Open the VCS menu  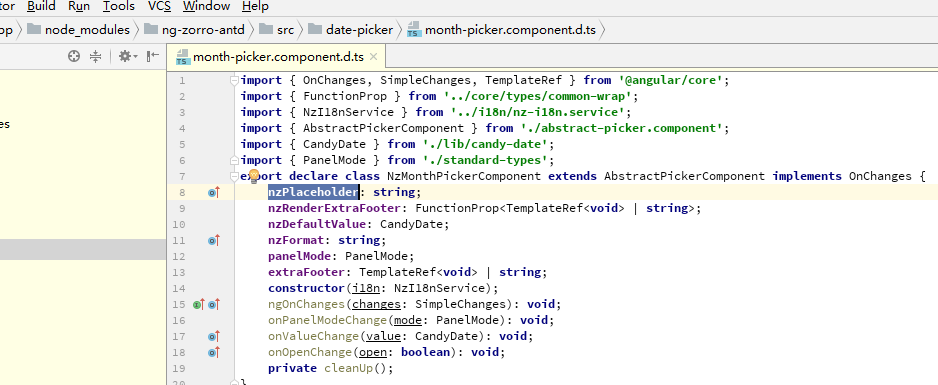[159, 7]
